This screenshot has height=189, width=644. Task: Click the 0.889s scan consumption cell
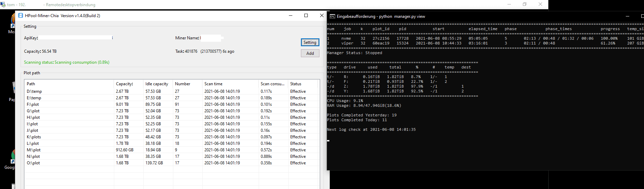[266, 156]
